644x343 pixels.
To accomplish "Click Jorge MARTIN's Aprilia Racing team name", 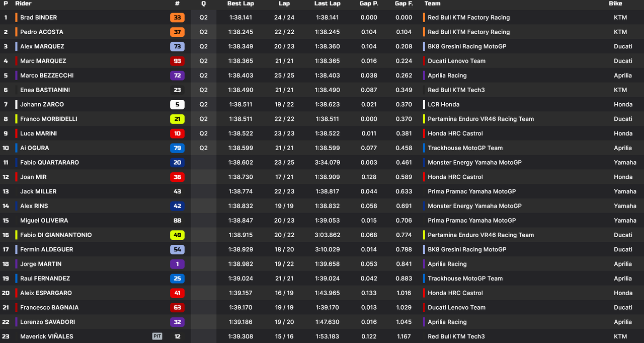I will 447,264.
